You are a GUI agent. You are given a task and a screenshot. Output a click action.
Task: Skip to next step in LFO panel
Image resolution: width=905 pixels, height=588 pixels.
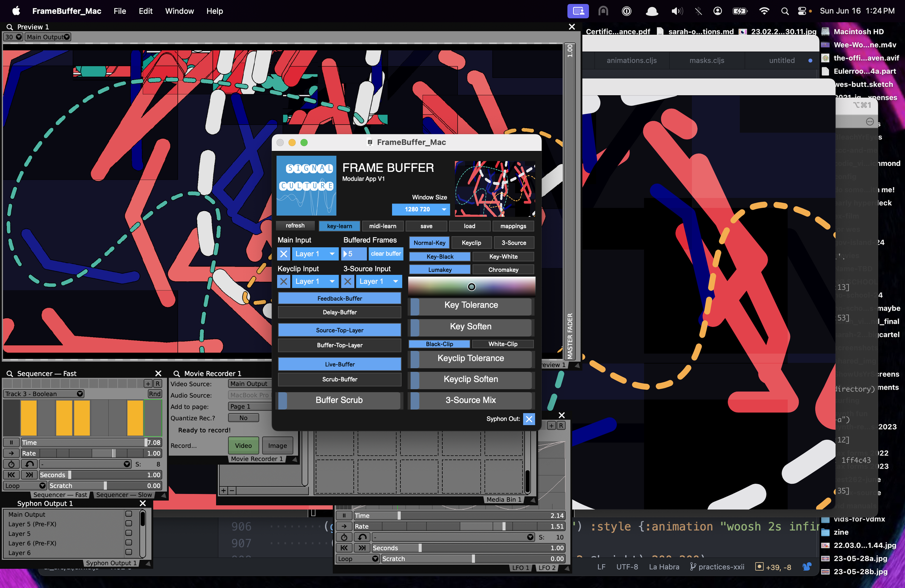tap(362, 548)
